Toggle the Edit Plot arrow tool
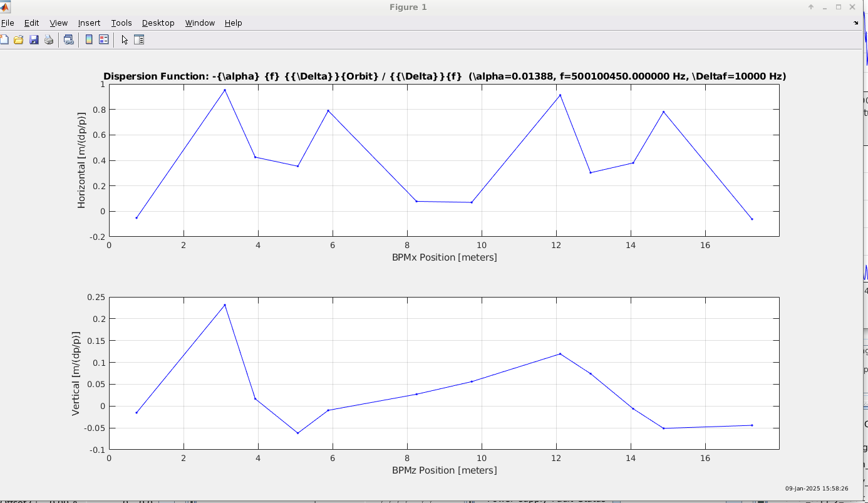The image size is (868, 503). coord(125,39)
